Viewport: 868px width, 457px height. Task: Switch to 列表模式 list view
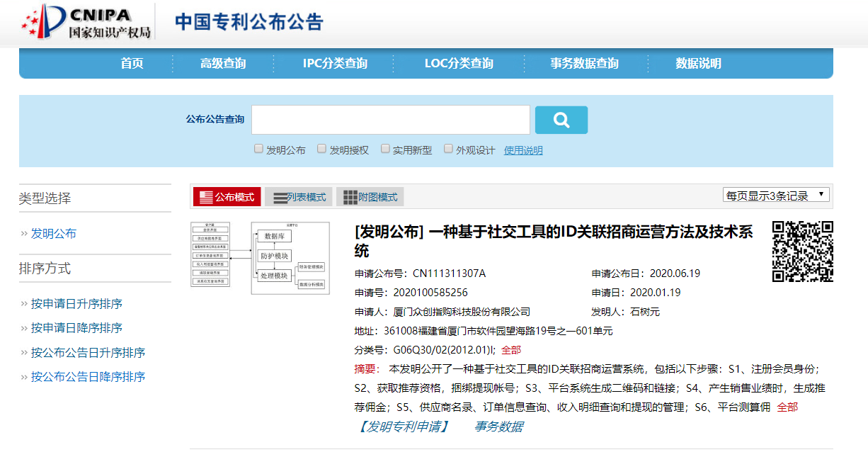299,197
